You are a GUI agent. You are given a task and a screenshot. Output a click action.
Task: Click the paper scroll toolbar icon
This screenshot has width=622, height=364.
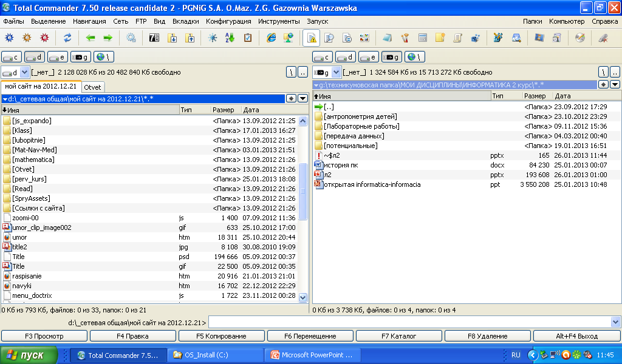pyautogui.click(x=457, y=38)
